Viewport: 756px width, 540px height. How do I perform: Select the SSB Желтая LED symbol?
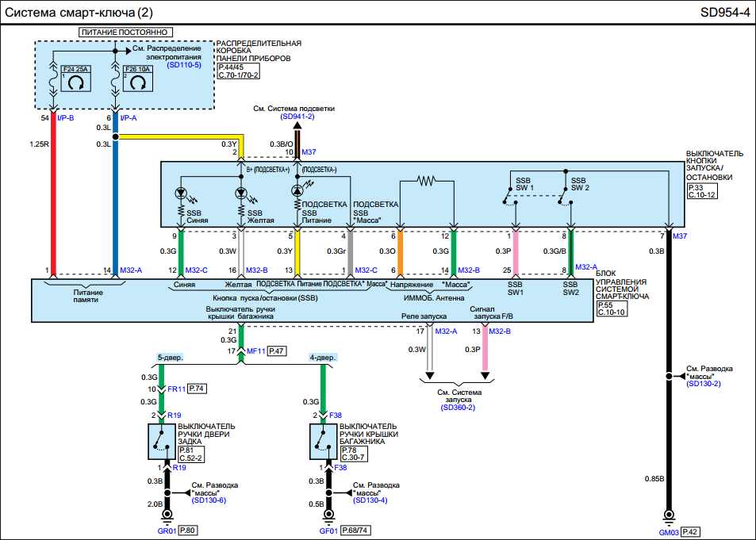tap(244, 193)
